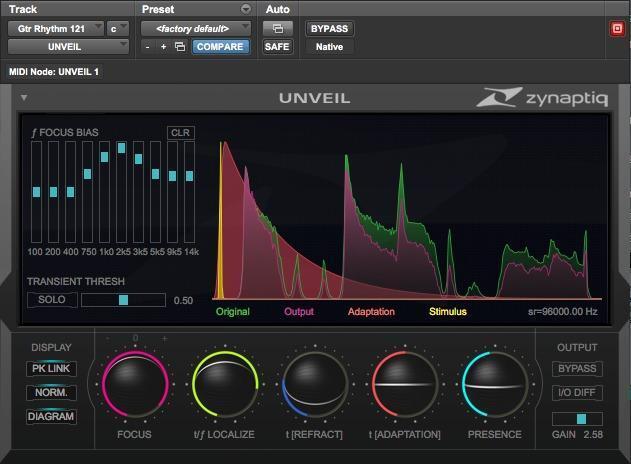
Task: Click the Native format label
Action: click(x=330, y=47)
